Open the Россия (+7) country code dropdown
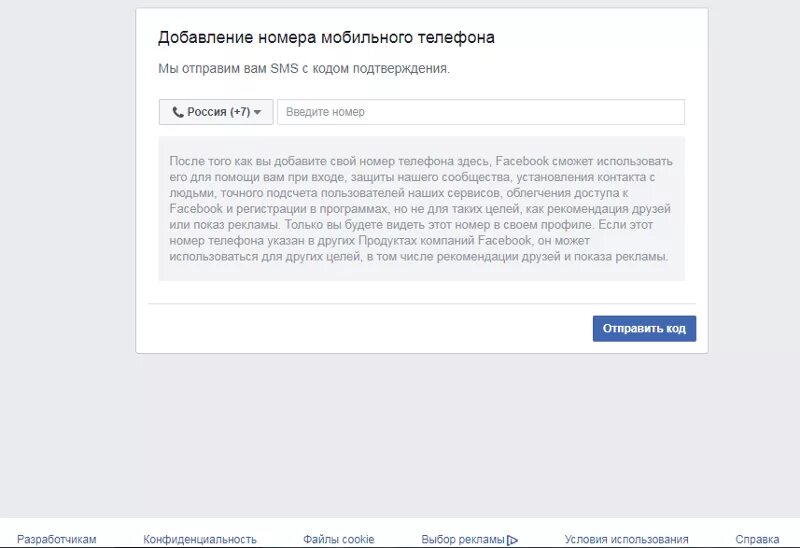The height and width of the screenshot is (548, 800). [216, 112]
